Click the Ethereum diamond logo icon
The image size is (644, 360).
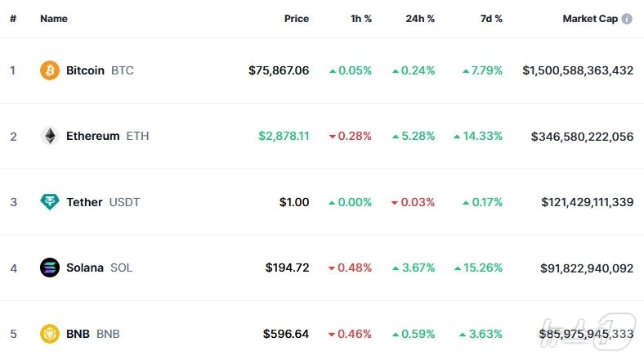pyautogui.click(x=50, y=136)
